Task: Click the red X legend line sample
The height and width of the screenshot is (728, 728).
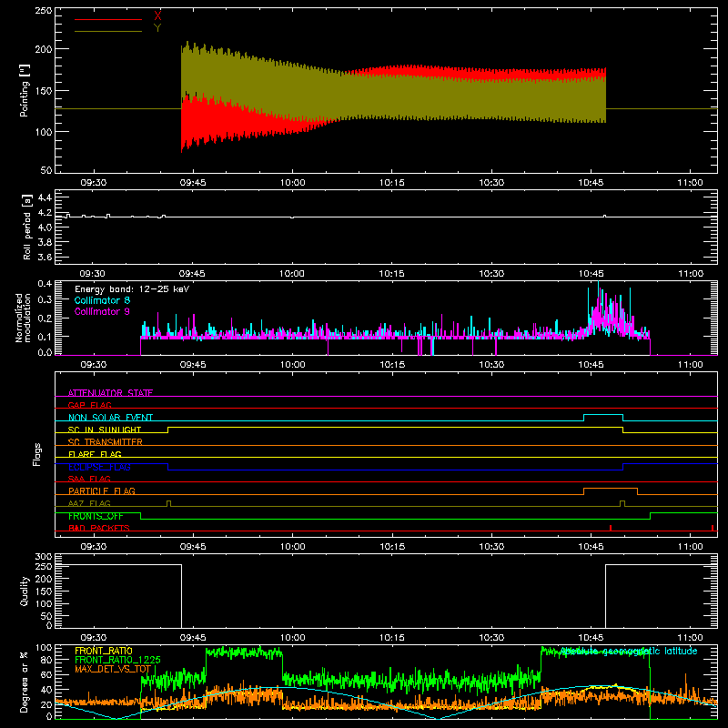Action: tap(108, 19)
